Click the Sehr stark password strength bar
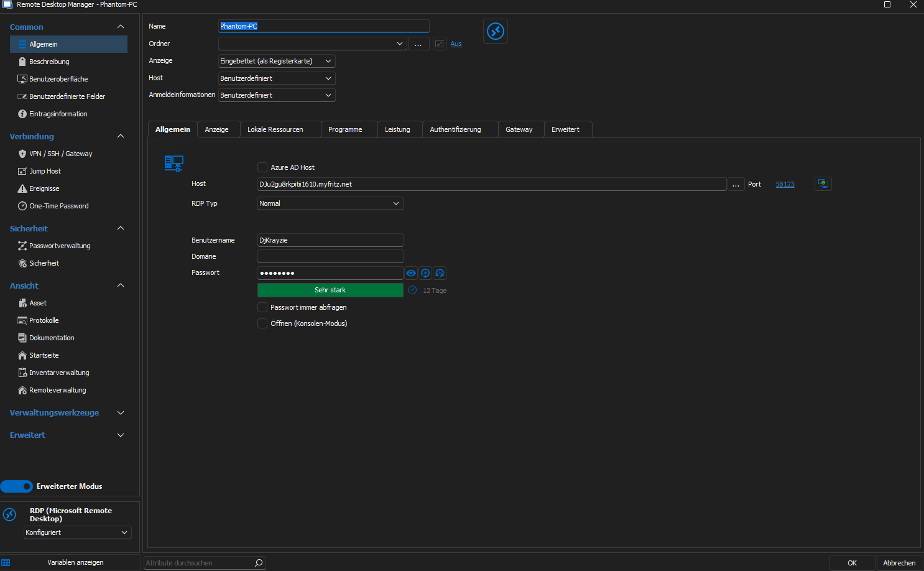The width and height of the screenshot is (924, 571). point(330,290)
